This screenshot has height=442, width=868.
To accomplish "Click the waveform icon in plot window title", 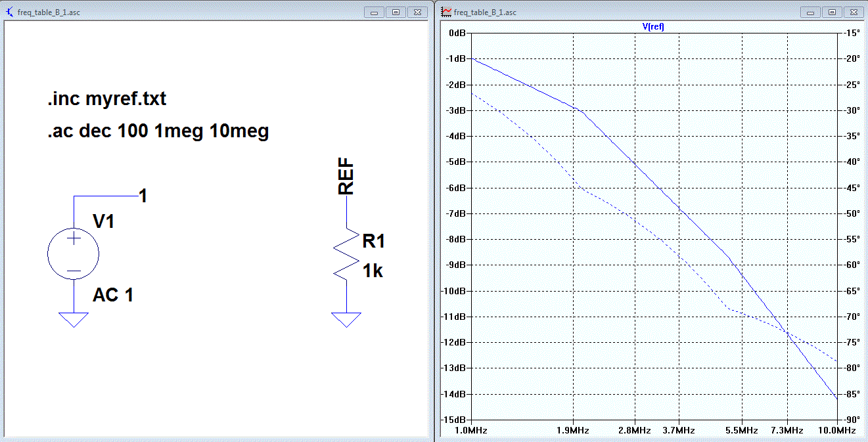I will (x=446, y=12).
